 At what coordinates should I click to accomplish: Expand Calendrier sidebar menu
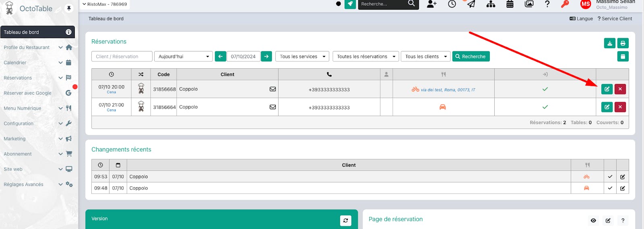coord(38,63)
